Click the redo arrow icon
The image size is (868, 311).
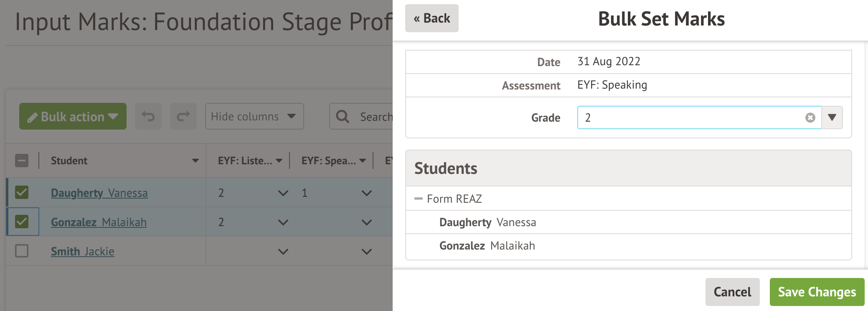coord(183,116)
